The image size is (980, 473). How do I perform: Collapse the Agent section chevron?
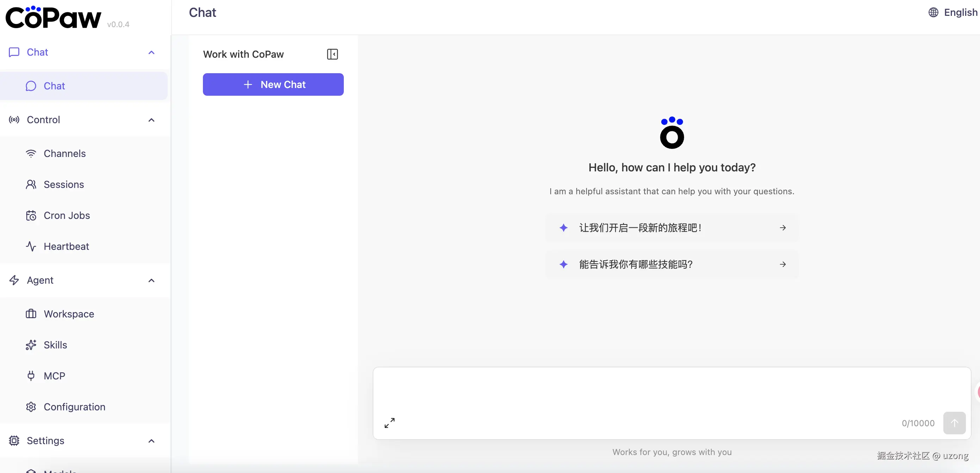151,280
